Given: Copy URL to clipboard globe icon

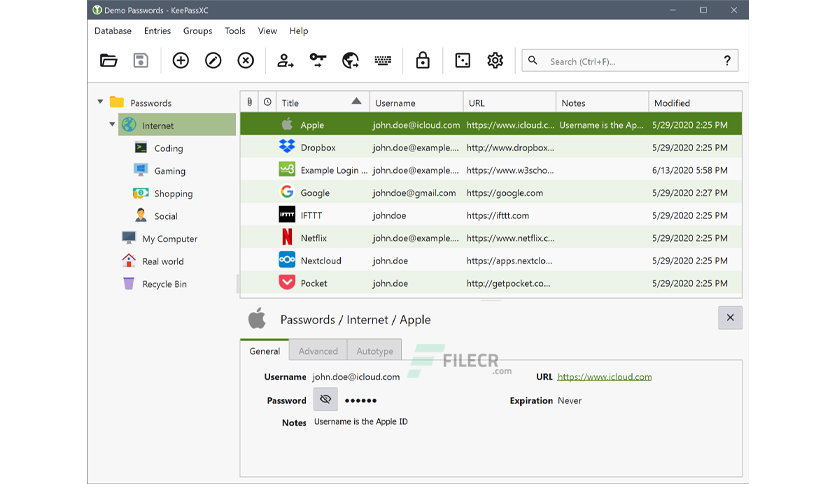Looking at the screenshot, I should [350, 60].
